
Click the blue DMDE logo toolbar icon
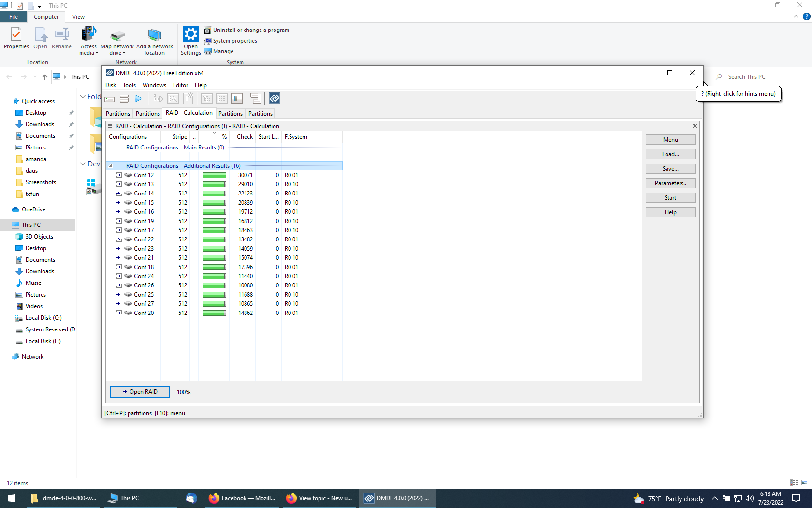tap(275, 99)
